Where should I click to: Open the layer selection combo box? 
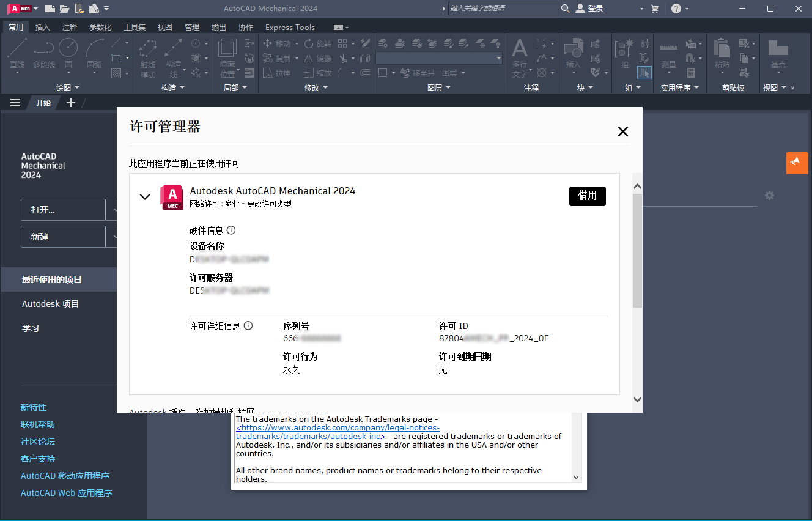coord(439,58)
